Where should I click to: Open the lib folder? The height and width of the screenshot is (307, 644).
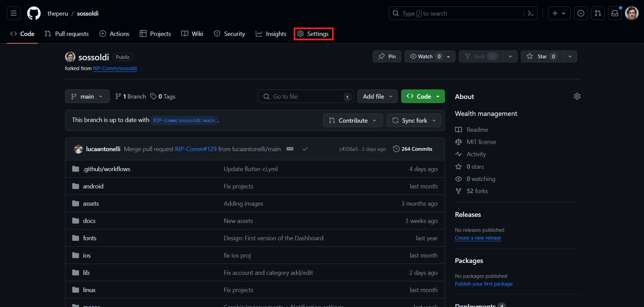(x=86, y=272)
